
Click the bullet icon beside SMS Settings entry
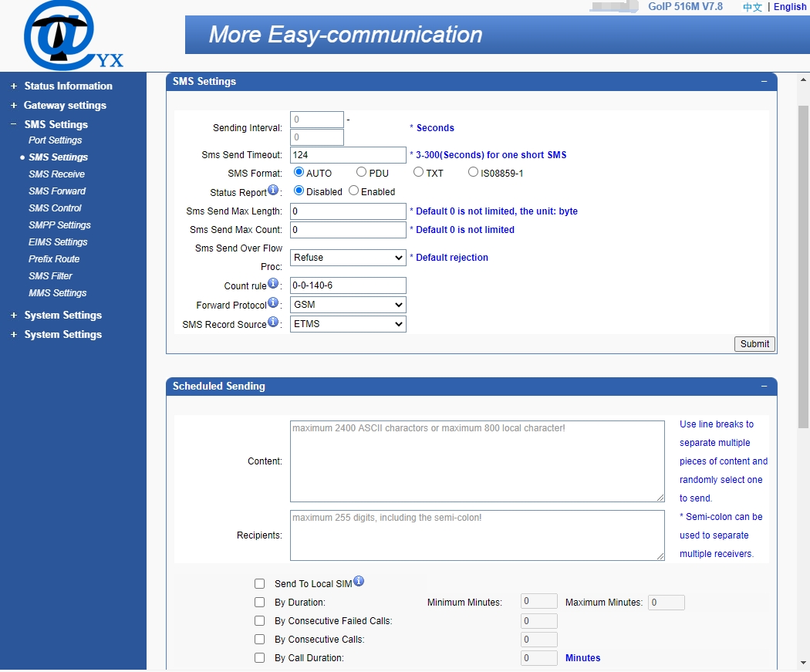21,157
